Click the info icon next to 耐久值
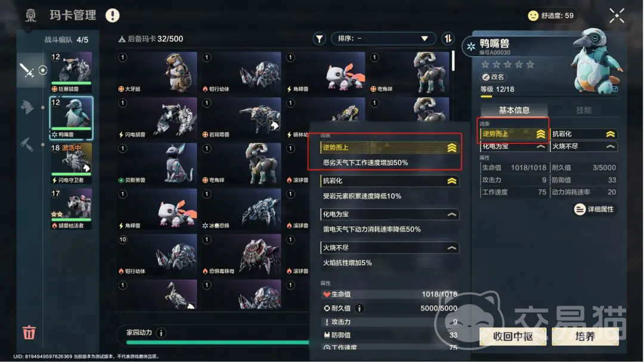 click(360, 308)
